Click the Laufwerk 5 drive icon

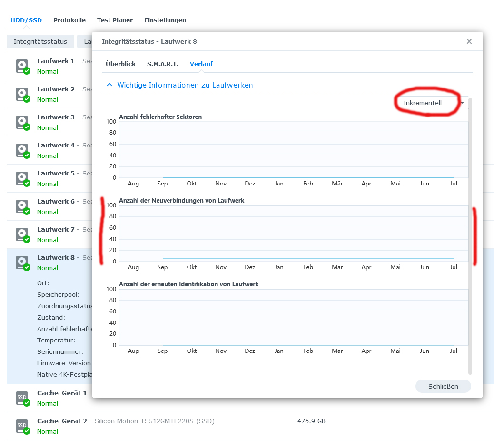(23, 179)
